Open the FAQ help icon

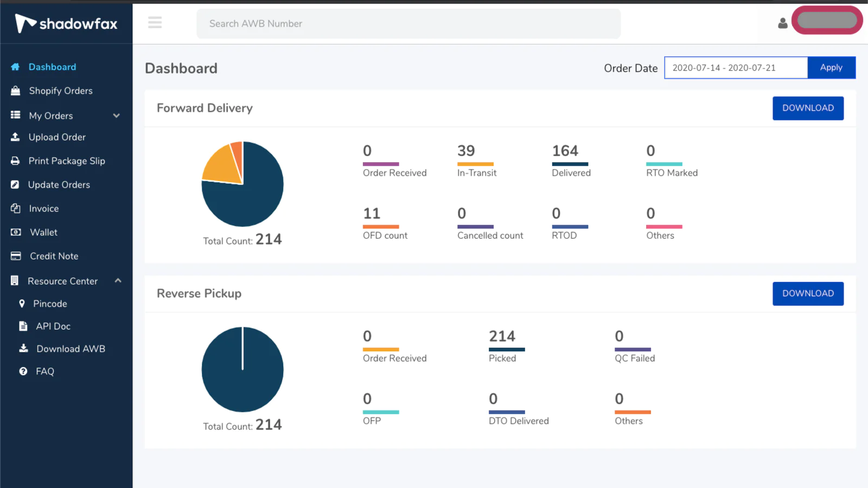23,371
